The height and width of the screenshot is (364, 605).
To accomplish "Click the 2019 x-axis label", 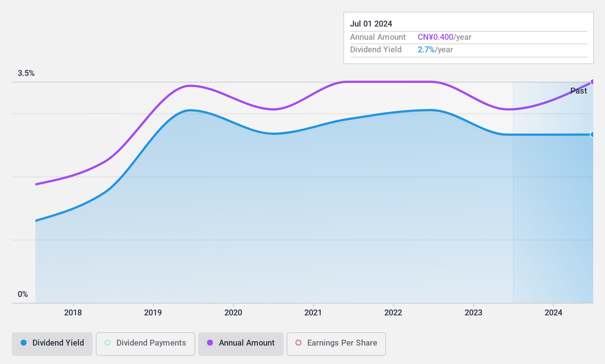I will pos(153,313).
